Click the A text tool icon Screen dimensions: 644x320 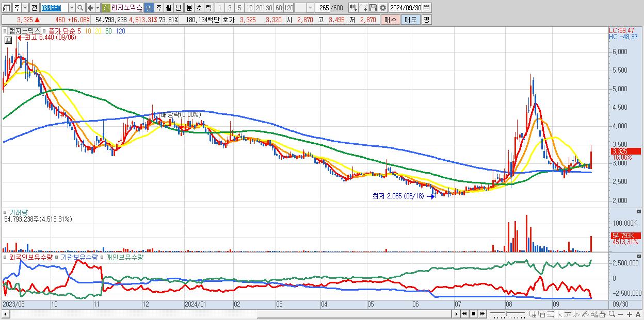[638, 314]
